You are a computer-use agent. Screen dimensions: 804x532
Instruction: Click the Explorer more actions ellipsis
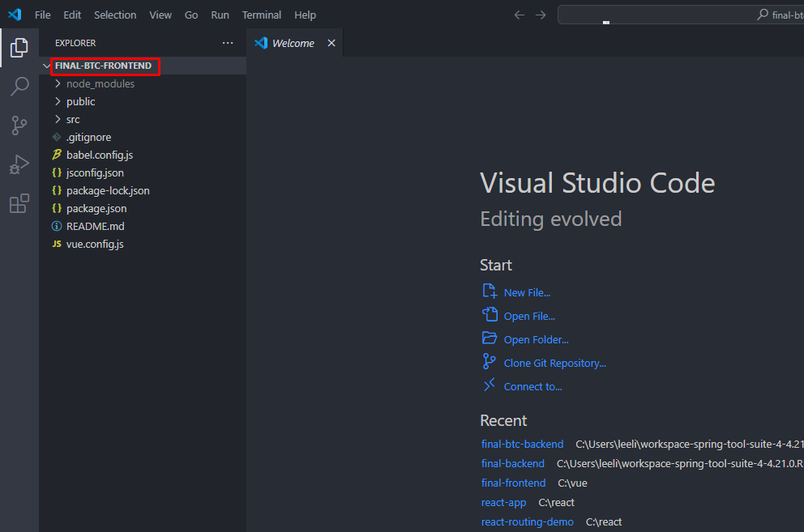click(x=228, y=43)
